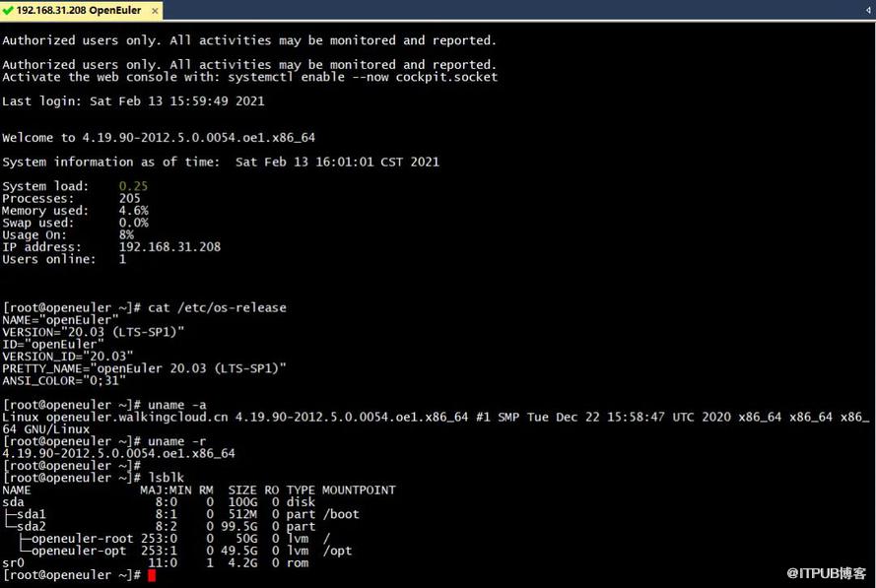The image size is (876, 588).
Task: Click the 'Welcome to 4.19.90-2012.5.0.0054.oe1.x86_64' line
Action: (x=159, y=137)
